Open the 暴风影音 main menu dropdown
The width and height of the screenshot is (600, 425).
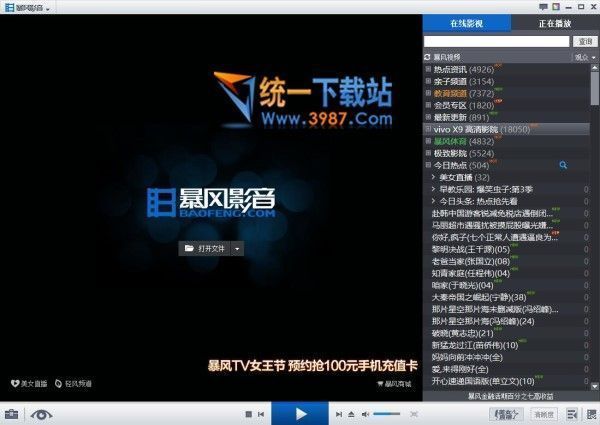coord(28,8)
